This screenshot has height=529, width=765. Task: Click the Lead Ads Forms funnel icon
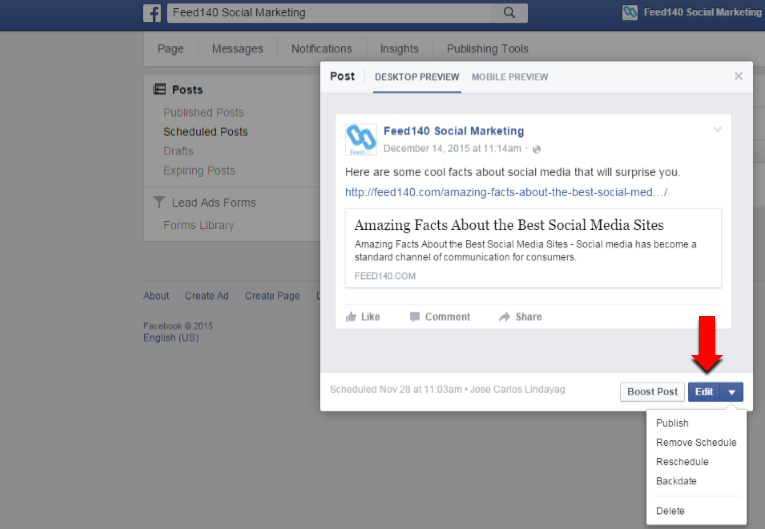click(159, 202)
